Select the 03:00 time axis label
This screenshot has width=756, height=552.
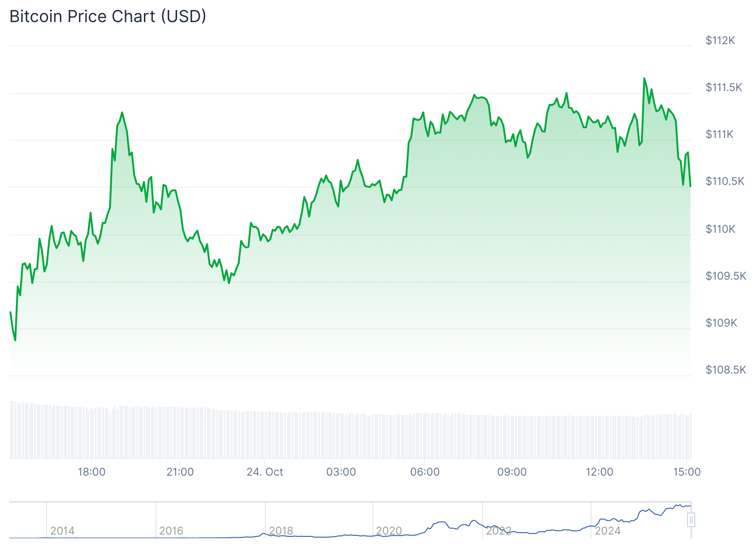[x=341, y=472]
